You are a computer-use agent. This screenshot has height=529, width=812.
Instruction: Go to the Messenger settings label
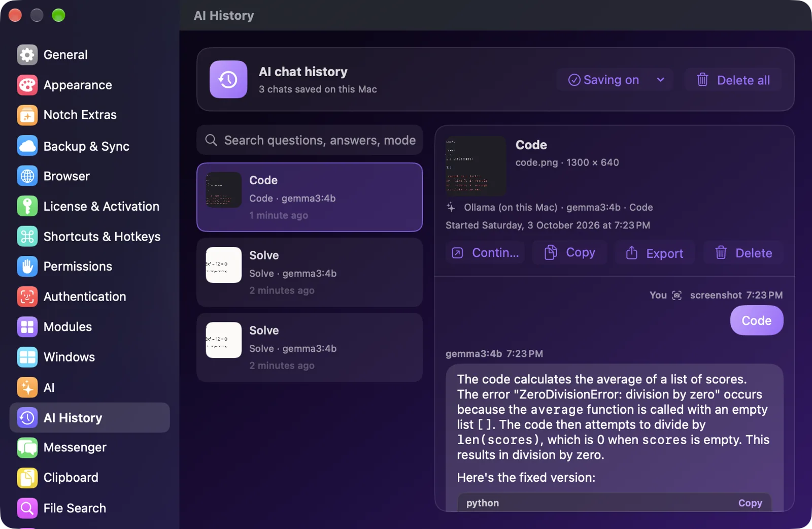click(x=75, y=447)
